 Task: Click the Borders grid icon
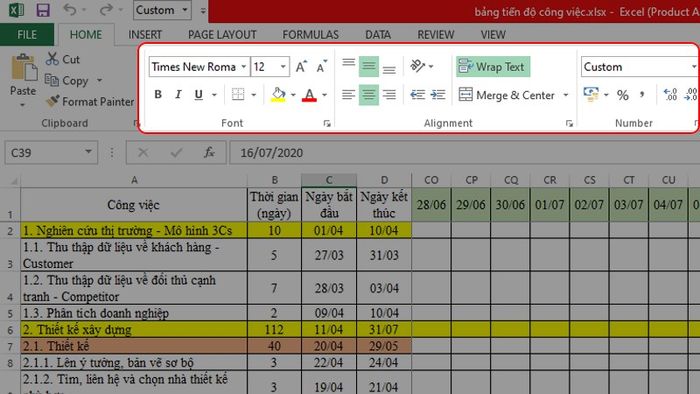click(x=238, y=95)
